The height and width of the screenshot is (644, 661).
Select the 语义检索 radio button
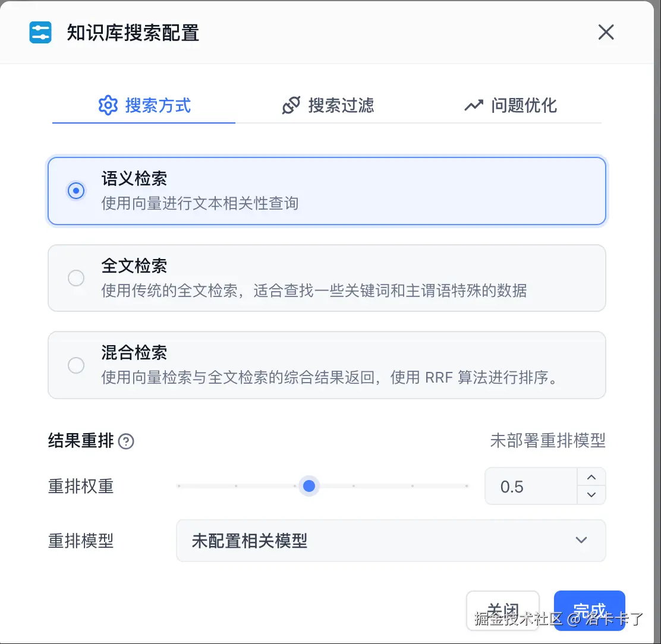click(x=76, y=191)
